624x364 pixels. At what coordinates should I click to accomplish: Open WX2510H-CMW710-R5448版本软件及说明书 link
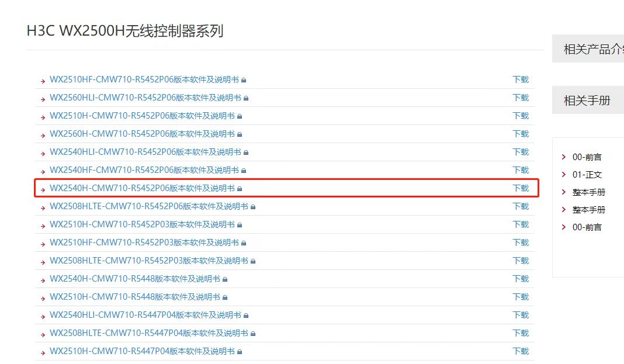pyautogui.click(x=135, y=297)
